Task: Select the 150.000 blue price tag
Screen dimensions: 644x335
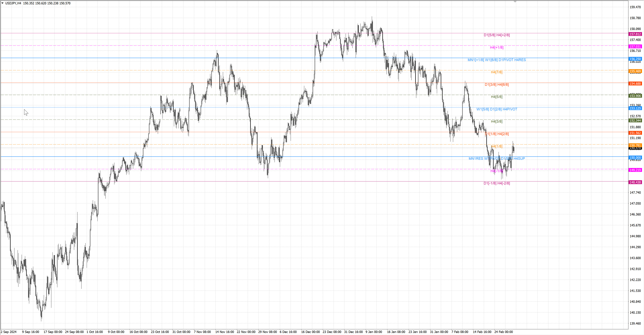Action: click(635, 158)
